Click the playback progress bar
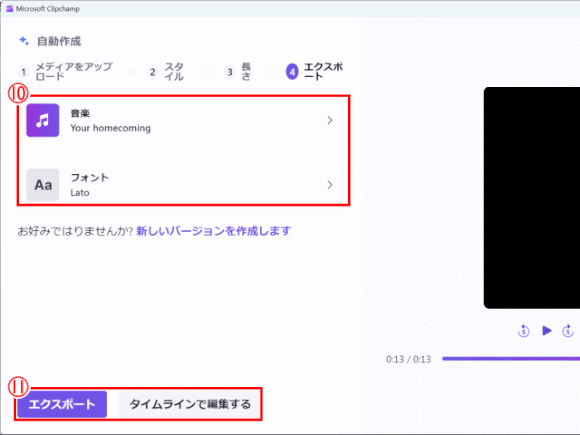The height and width of the screenshot is (435, 580). (511, 358)
